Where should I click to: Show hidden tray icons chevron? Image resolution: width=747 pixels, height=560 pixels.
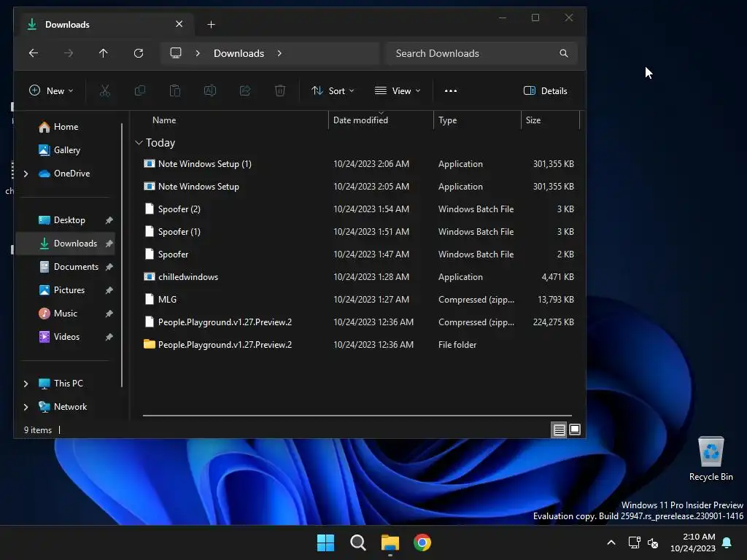[611, 542]
